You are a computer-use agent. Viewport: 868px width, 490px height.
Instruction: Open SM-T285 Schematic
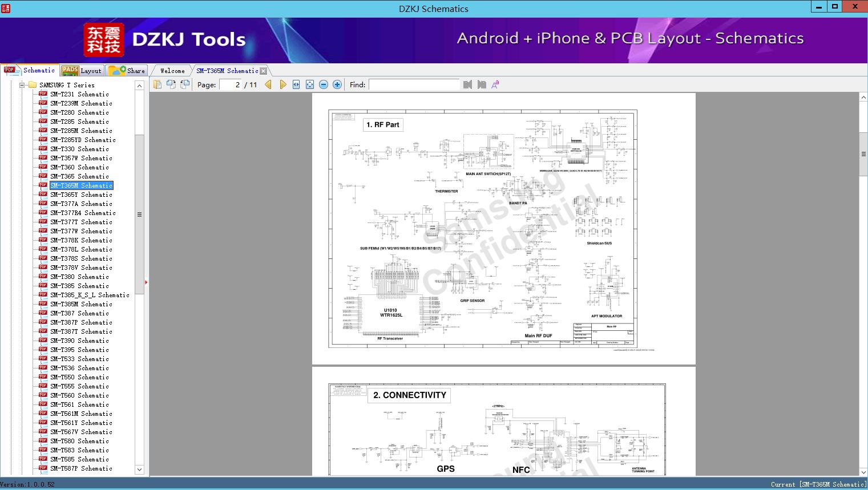coord(80,122)
